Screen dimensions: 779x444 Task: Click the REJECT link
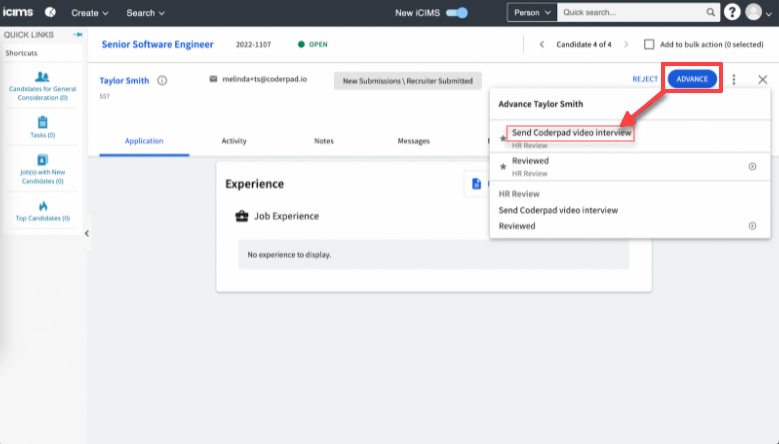(645, 80)
